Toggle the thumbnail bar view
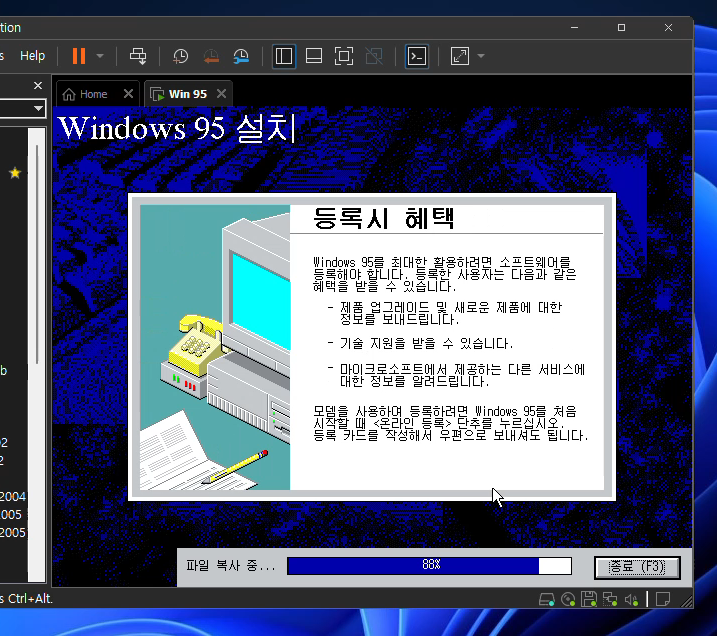Viewport: 717px width, 636px height. tap(314, 56)
